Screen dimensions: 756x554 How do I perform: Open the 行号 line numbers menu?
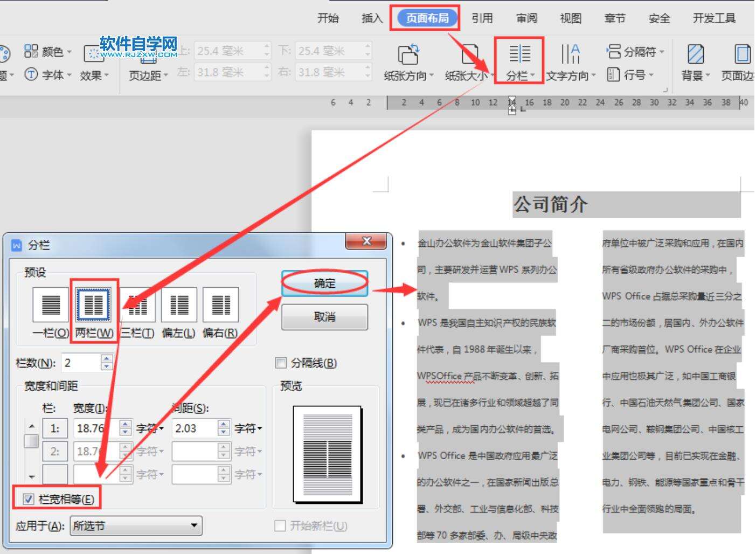coord(630,74)
